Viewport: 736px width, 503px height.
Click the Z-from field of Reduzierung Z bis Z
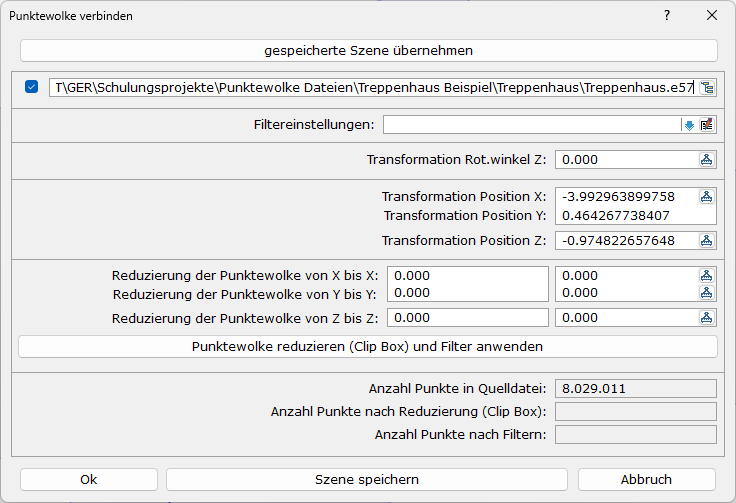pyautogui.click(x=467, y=317)
